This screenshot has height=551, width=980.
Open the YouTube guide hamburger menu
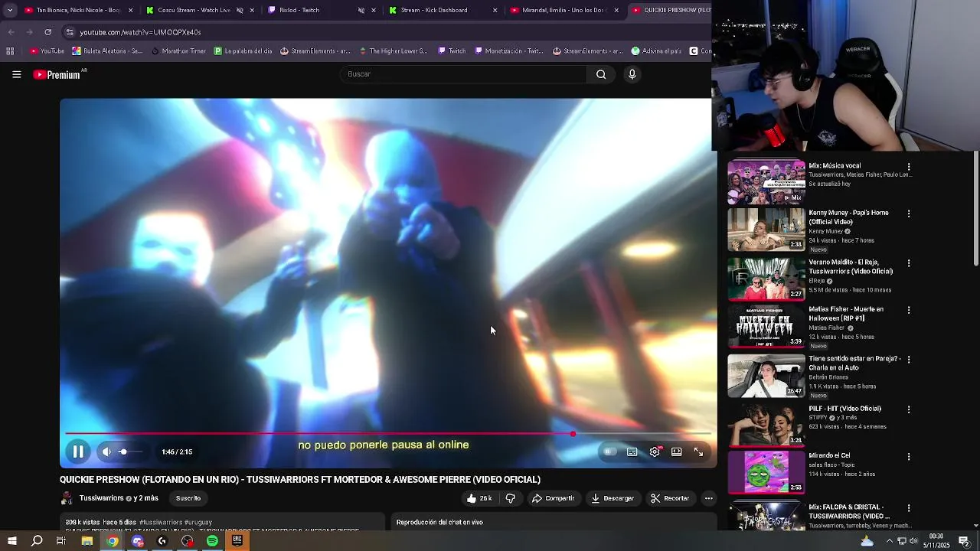[16, 74]
